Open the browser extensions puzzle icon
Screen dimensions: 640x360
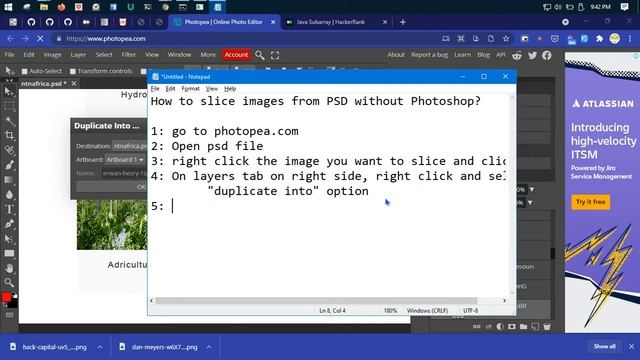pyautogui.click(x=600, y=38)
